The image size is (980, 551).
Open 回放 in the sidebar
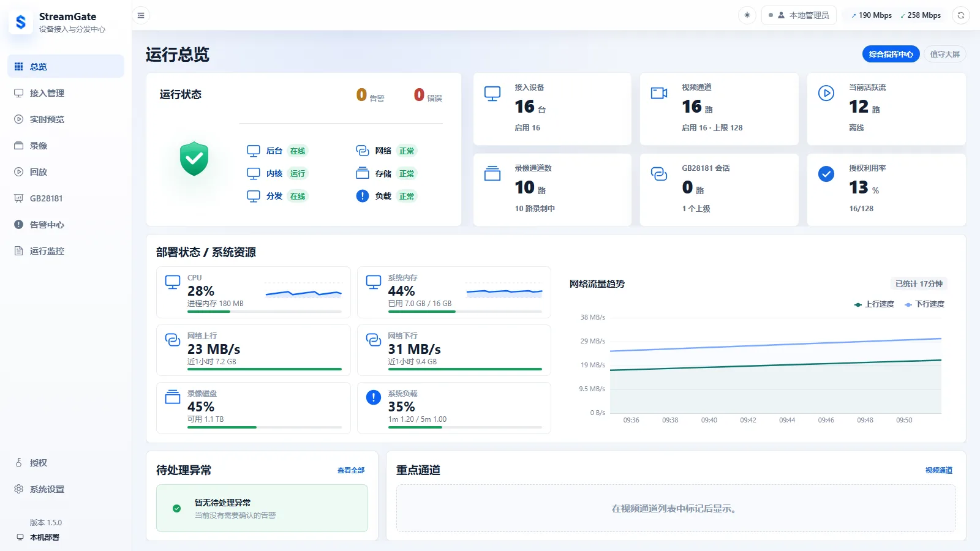(66, 172)
